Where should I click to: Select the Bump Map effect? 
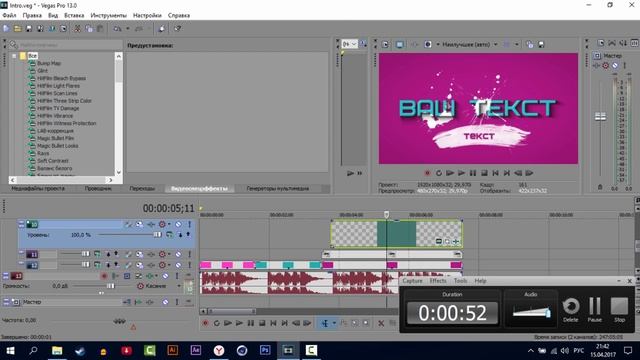point(49,63)
